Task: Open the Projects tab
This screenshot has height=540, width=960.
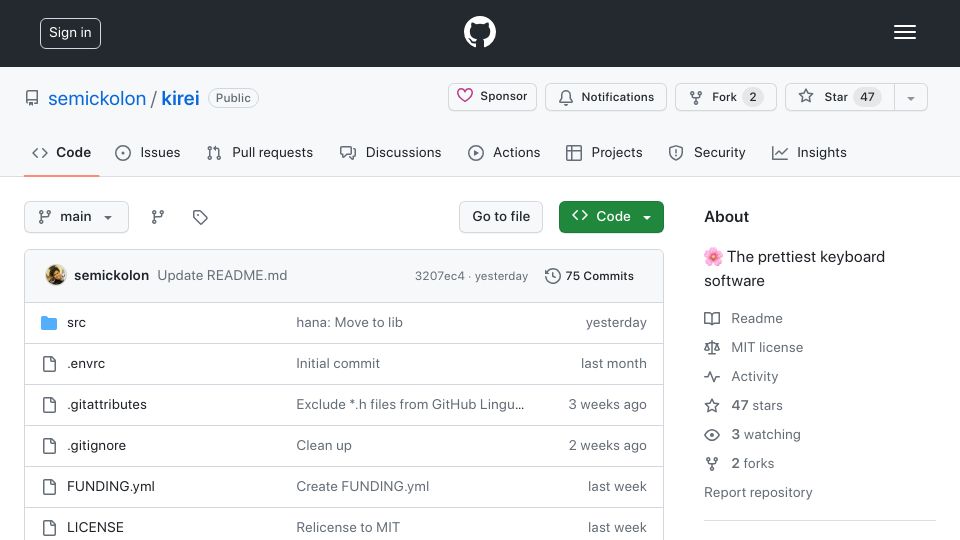Action: 604,152
